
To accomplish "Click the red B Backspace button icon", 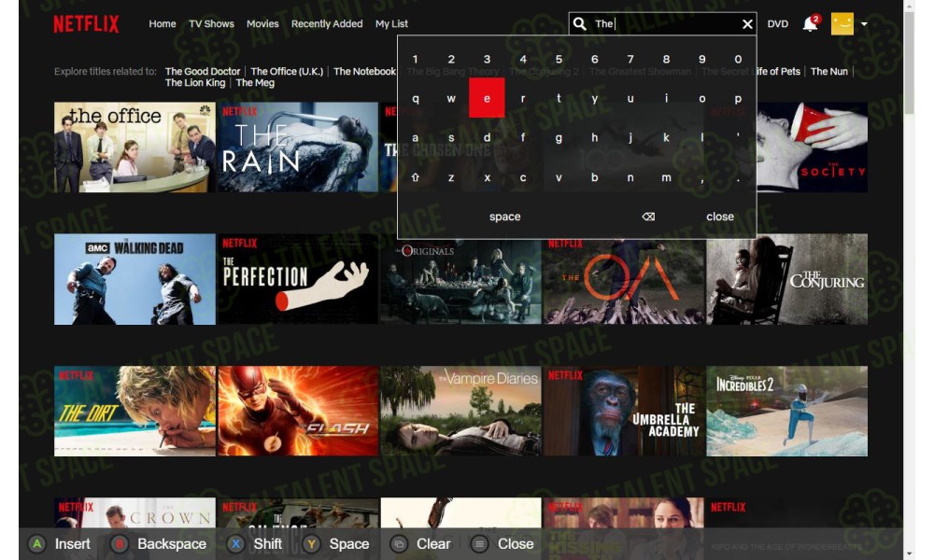I will (x=120, y=543).
